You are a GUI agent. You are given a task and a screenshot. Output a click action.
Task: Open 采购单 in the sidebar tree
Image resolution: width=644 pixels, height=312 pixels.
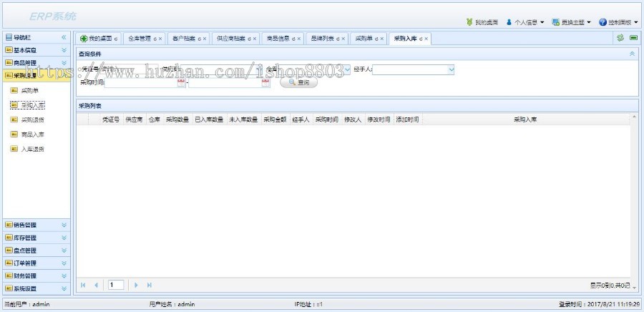(29, 90)
